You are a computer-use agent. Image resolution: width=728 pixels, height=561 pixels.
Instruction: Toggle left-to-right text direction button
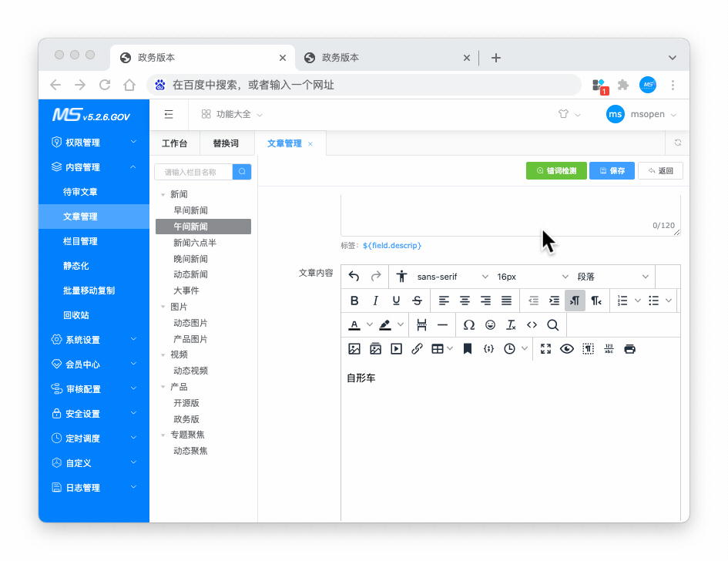[x=575, y=301]
